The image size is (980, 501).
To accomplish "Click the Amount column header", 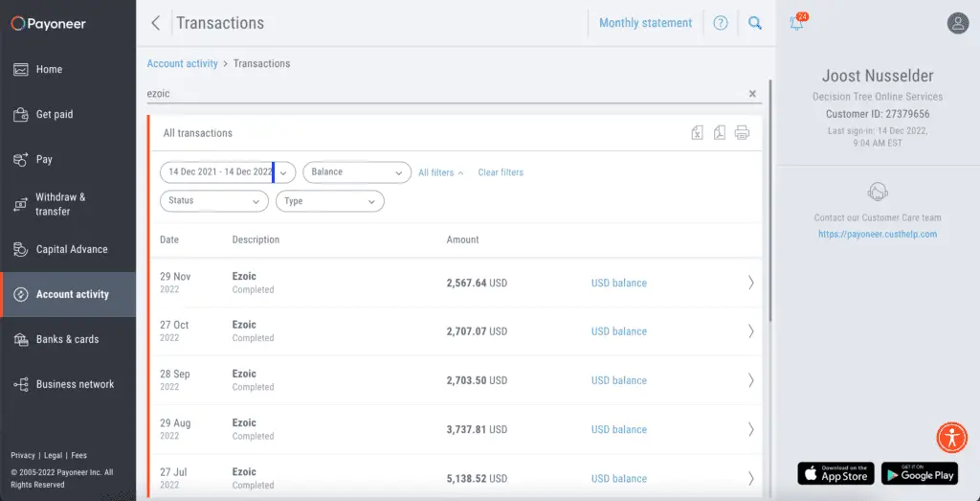I will tap(462, 239).
